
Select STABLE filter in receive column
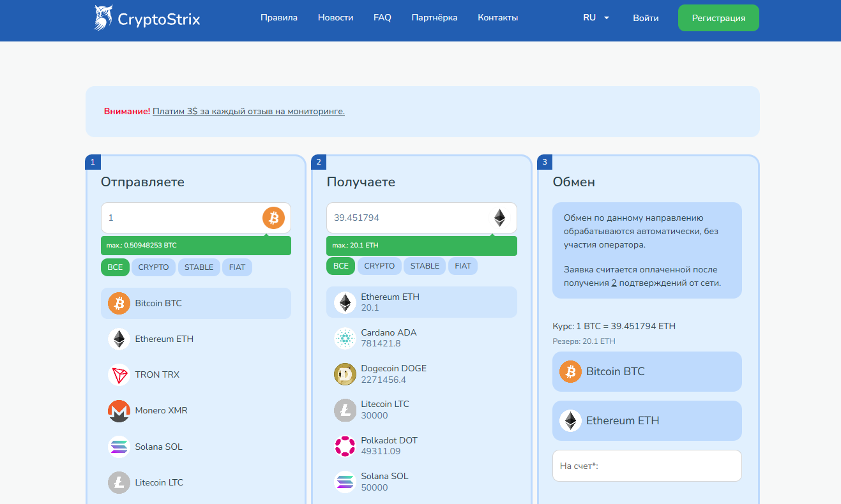coord(425,266)
